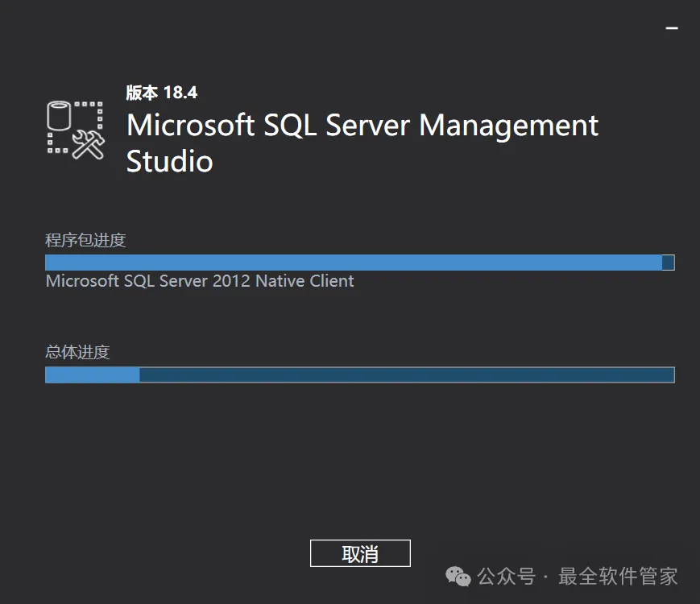Click the 程序包进度 package progress bar
Image resolution: width=700 pixels, height=604 pixels.
coord(360,263)
